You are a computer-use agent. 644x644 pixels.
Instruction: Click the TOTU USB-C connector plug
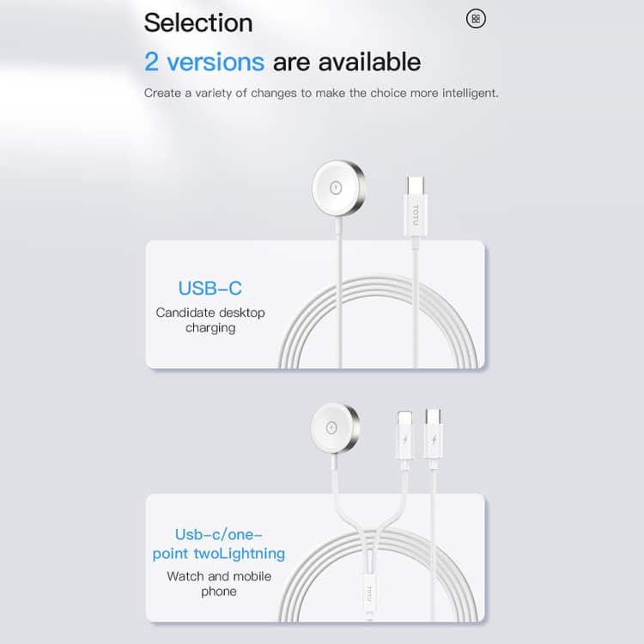click(x=416, y=207)
